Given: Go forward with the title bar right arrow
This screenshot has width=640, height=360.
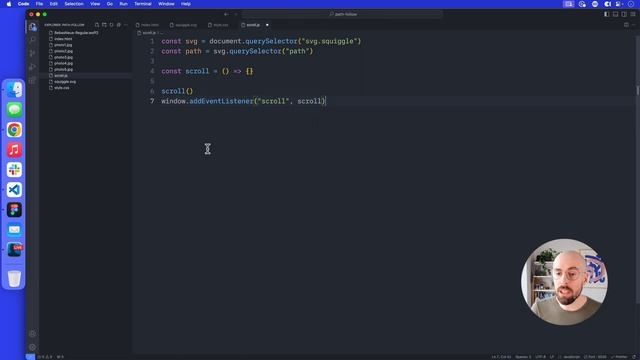Looking at the screenshot, I should coord(236,14).
